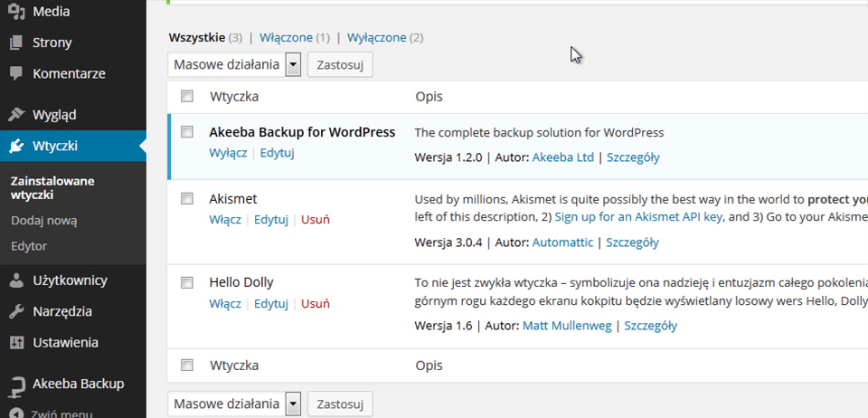
Task: Click the bottom Opis column footer label
Action: click(429, 366)
